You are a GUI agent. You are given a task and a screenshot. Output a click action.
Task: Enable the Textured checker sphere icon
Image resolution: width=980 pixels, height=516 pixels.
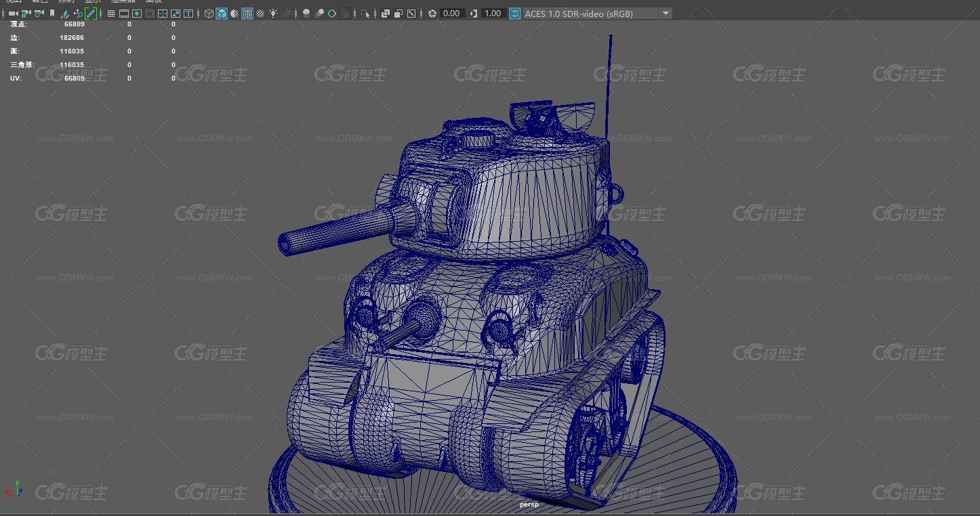[x=260, y=14]
